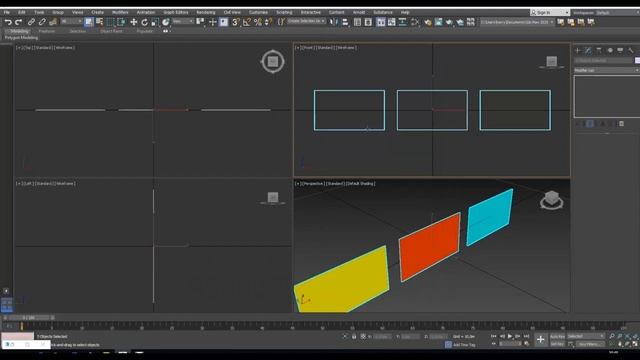Viewport: 640px width, 360px height.
Task: Select the Unlink Selection tool
Action: click(x=42, y=22)
